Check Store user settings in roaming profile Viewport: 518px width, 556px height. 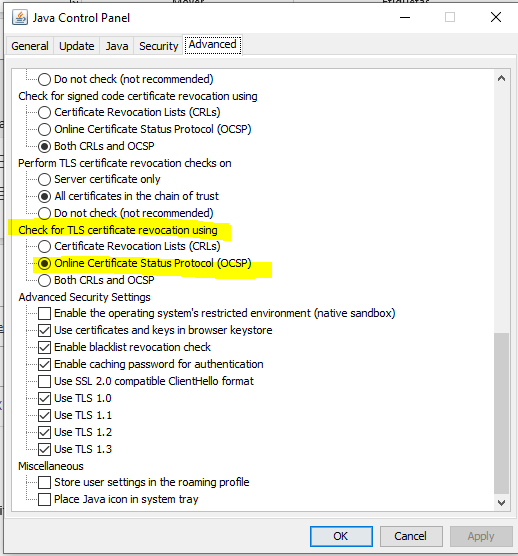(44, 482)
